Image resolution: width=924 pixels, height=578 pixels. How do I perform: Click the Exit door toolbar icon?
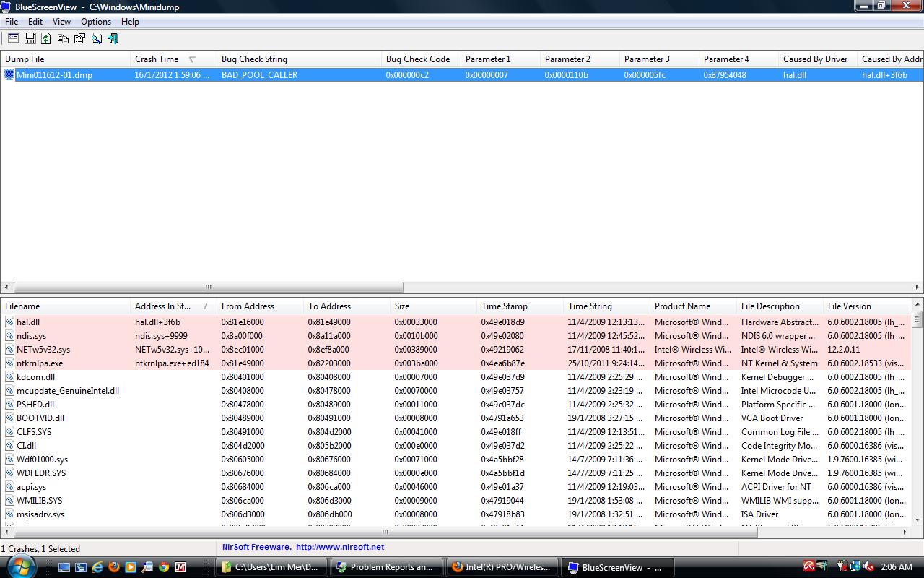coord(113,38)
